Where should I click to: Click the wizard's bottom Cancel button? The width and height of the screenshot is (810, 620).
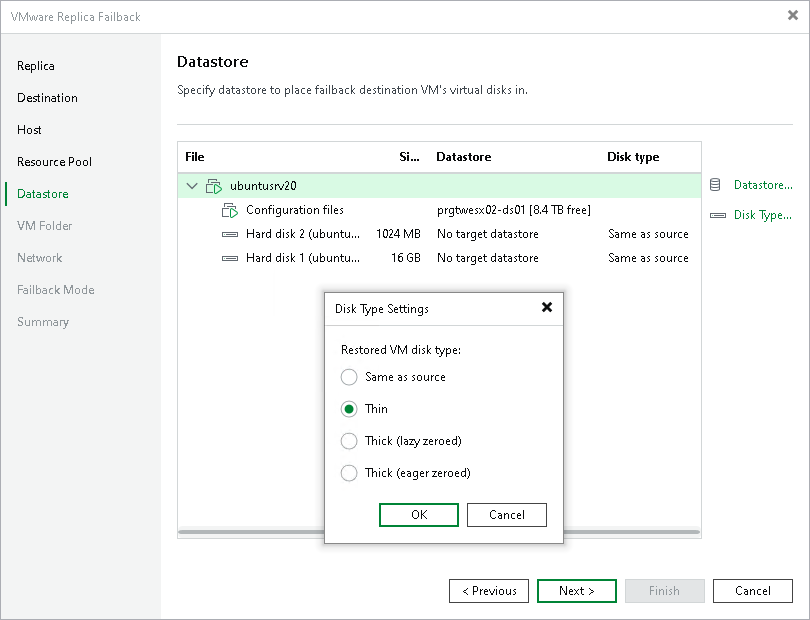tap(753, 591)
